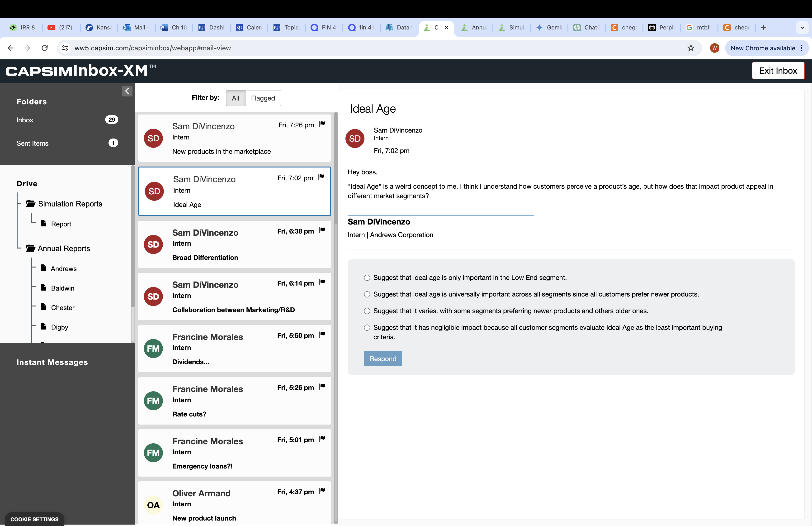
Task: Flag the Collaboration between Marketing/R&D email
Action: [x=322, y=282]
